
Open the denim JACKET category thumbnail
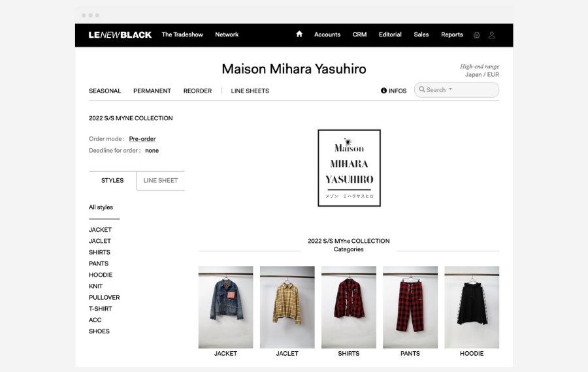226,307
